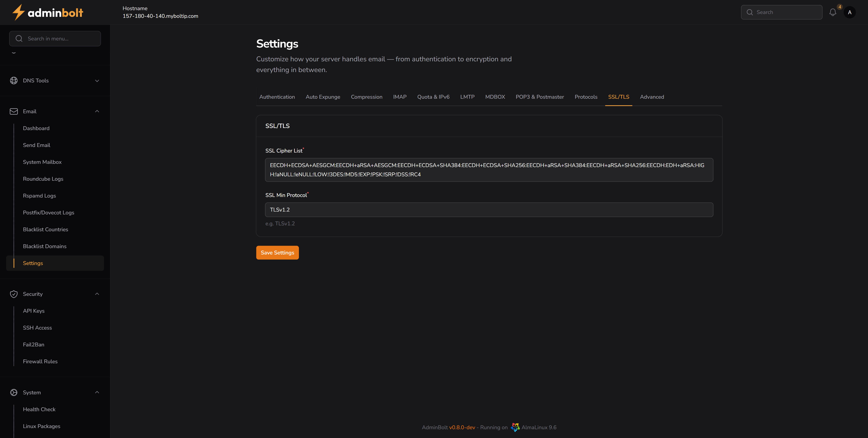Select the Advanced tab
This screenshot has height=438, width=868.
(652, 97)
